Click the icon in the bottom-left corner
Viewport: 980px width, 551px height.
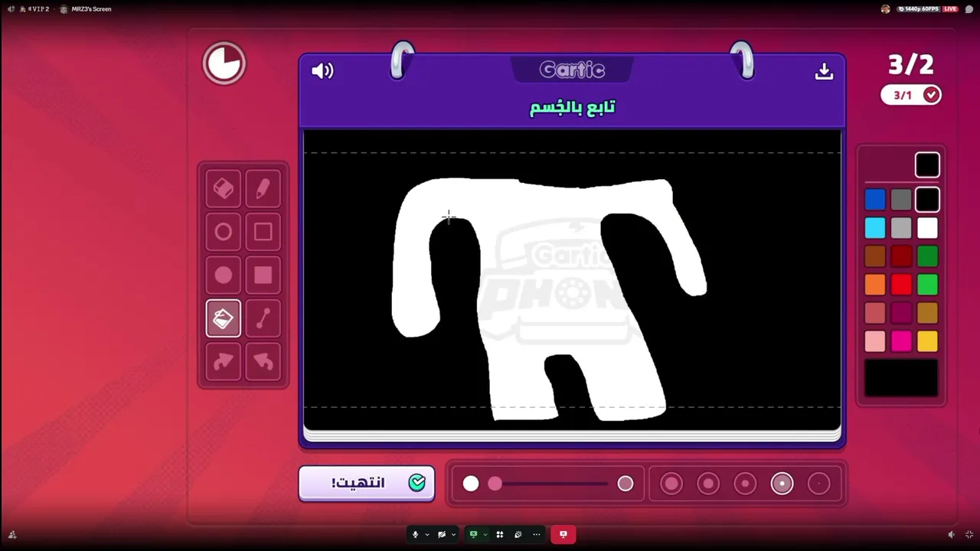tap(12, 535)
